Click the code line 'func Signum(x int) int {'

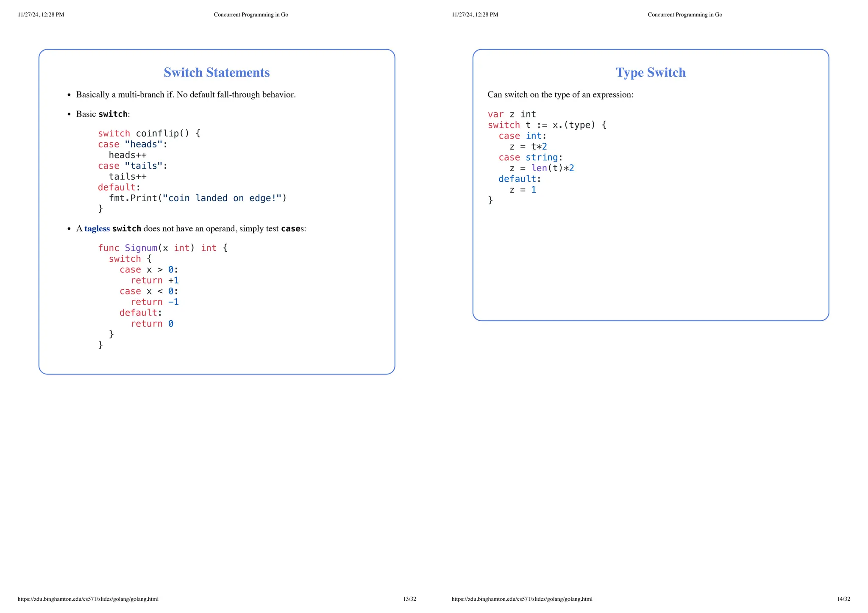point(163,248)
